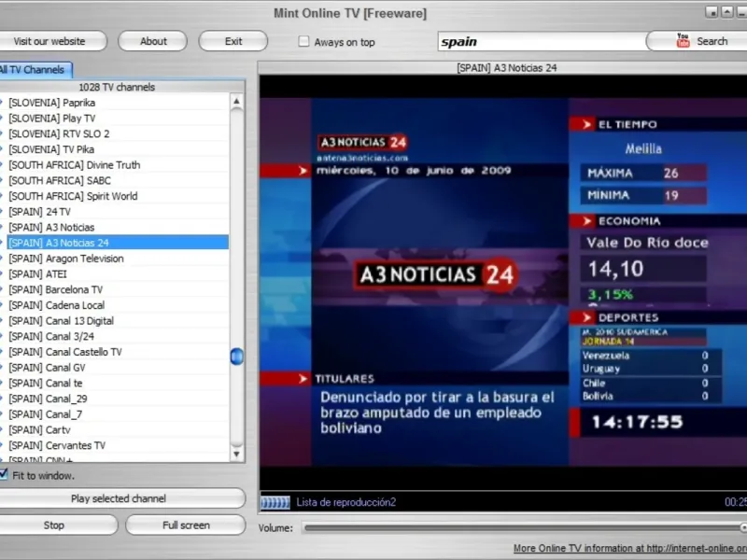The width and height of the screenshot is (747, 560).
Task: Select highlighted [SPAIN] A3 Noticias 24 row
Action: [x=118, y=243]
